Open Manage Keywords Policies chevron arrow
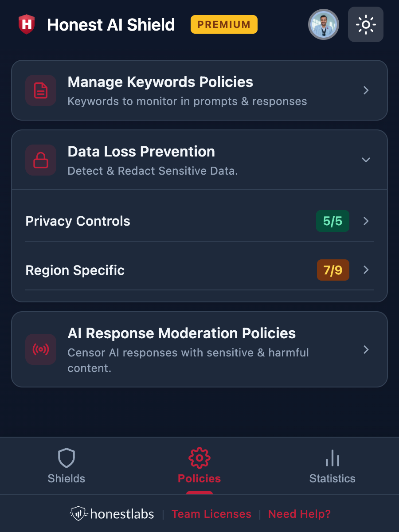Image resolution: width=399 pixels, height=532 pixels. coord(366,90)
